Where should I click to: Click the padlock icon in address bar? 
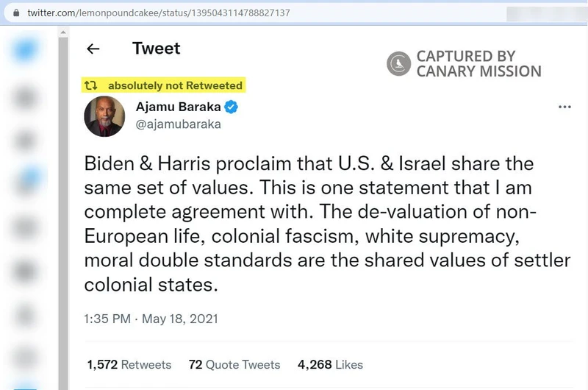coord(16,13)
